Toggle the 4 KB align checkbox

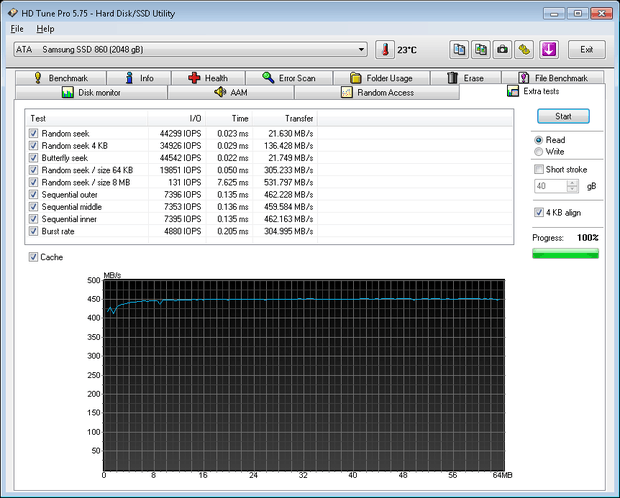(539, 212)
